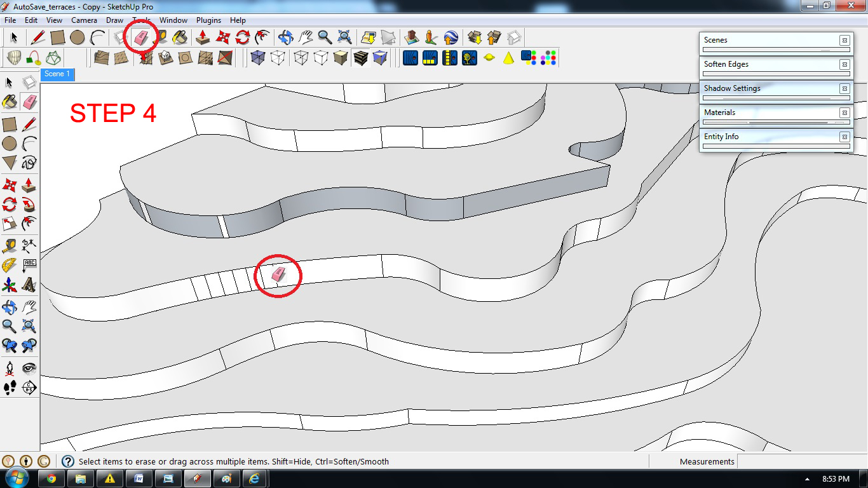Screen dimensions: 868x488
Task: Activate the Paint Bucket tool
Action: tap(181, 37)
